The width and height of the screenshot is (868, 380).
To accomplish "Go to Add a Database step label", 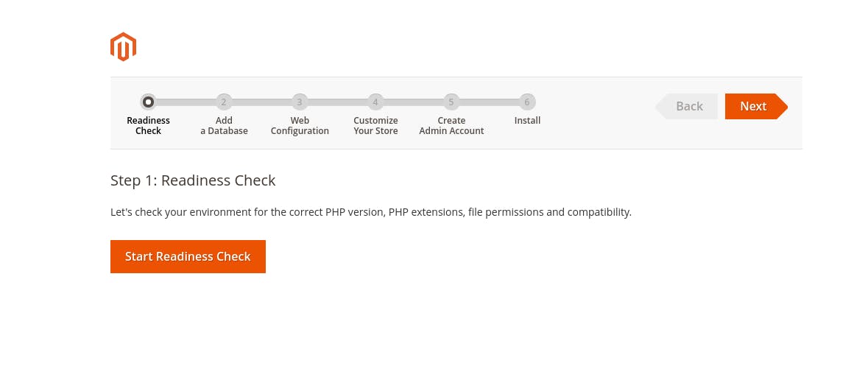I will click(224, 126).
